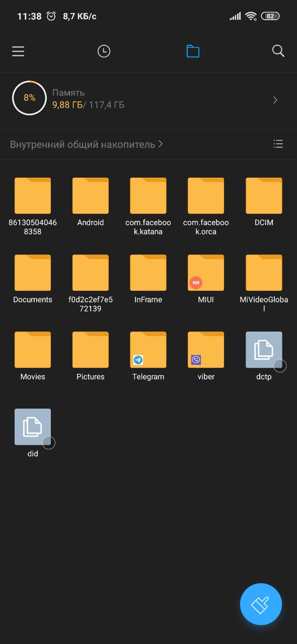297x644 pixels.
Task: Open the hamburger menu
Action: click(18, 51)
